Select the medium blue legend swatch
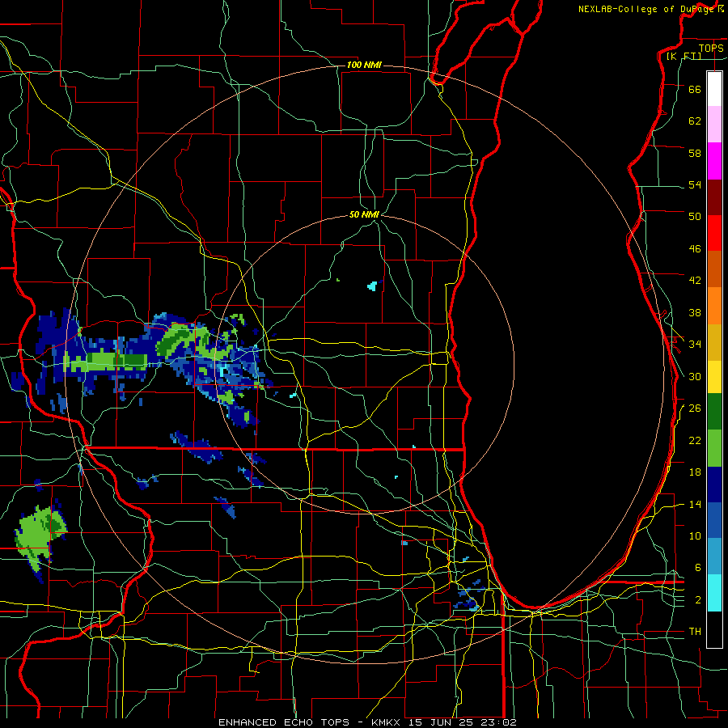Viewport: 728px width, 728px height. point(714,520)
